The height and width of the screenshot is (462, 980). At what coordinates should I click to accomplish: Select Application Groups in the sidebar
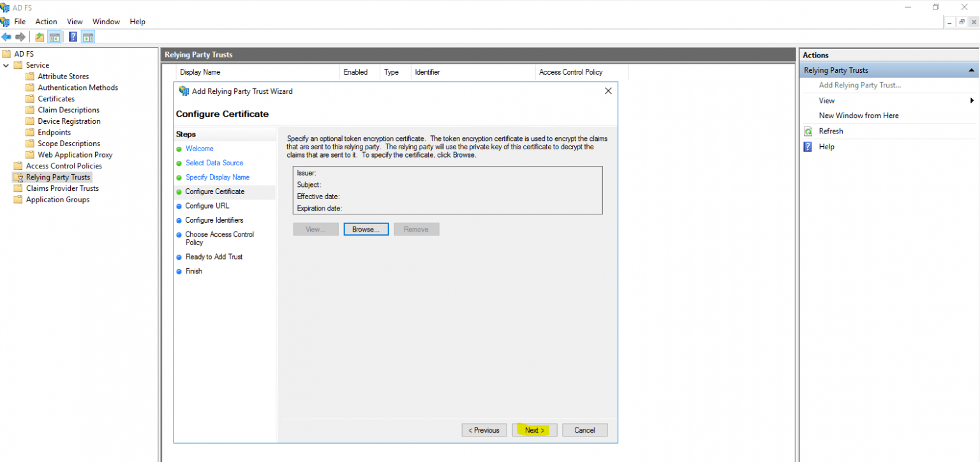coord(57,199)
